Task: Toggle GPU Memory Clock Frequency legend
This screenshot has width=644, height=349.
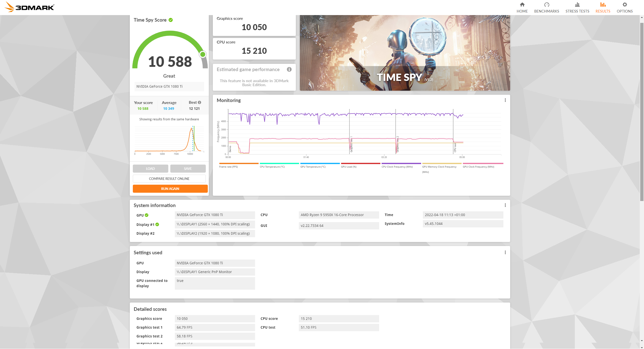Action: [441, 168]
